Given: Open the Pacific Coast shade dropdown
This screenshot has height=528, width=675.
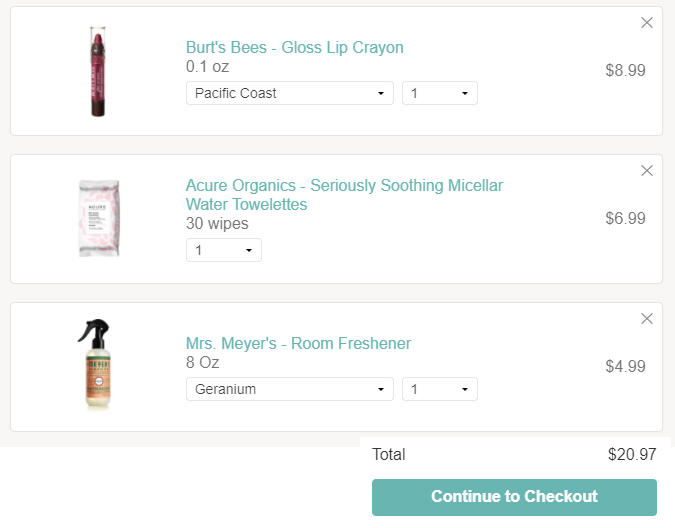Looking at the screenshot, I should pyautogui.click(x=290, y=93).
